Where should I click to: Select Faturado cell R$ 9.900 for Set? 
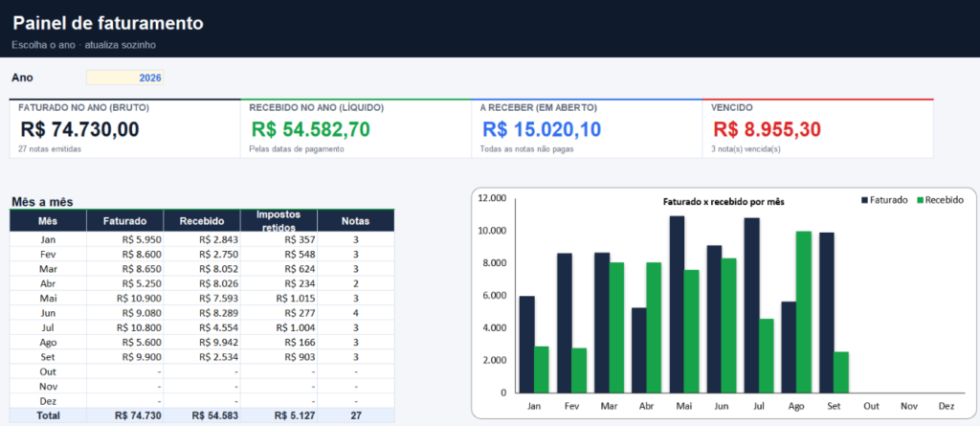(125, 357)
